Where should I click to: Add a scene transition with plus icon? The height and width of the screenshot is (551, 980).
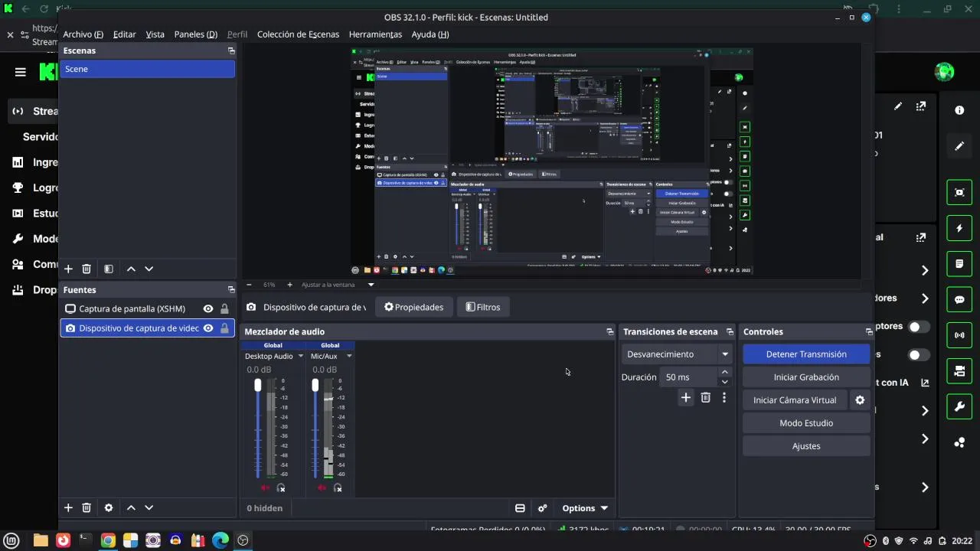click(686, 397)
